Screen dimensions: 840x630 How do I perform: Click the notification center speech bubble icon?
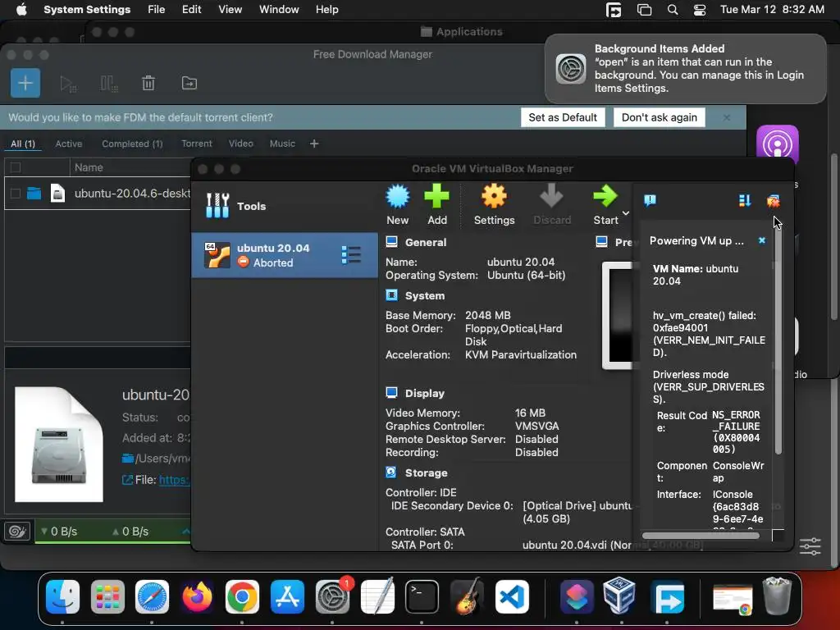(x=650, y=200)
